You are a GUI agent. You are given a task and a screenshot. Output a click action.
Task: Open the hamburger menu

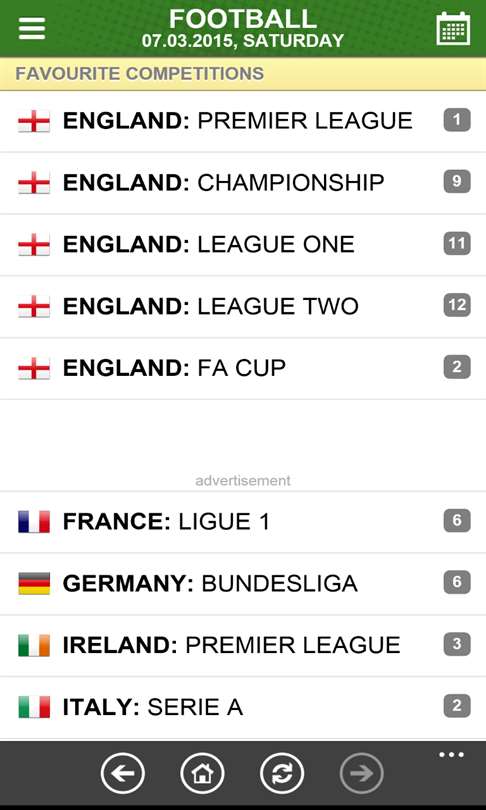(x=32, y=28)
